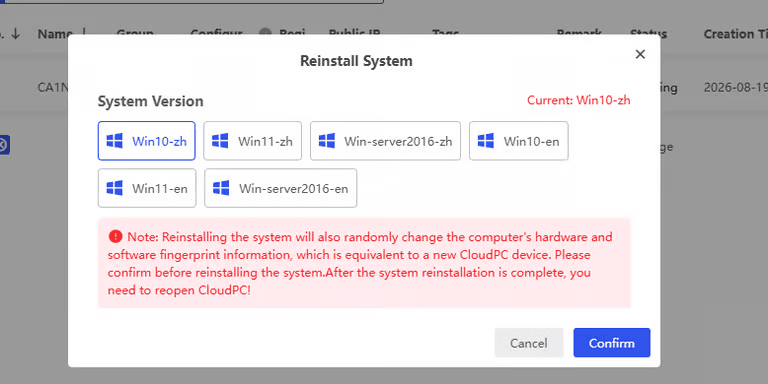Image resolution: width=768 pixels, height=384 pixels.
Task: Click the 'System Version' heading
Action: tap(150, 101)
